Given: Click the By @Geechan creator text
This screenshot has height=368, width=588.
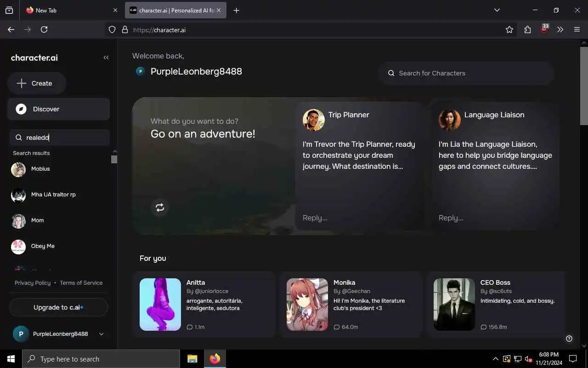Looking at the screenshot, I should (x=352, y=291).
